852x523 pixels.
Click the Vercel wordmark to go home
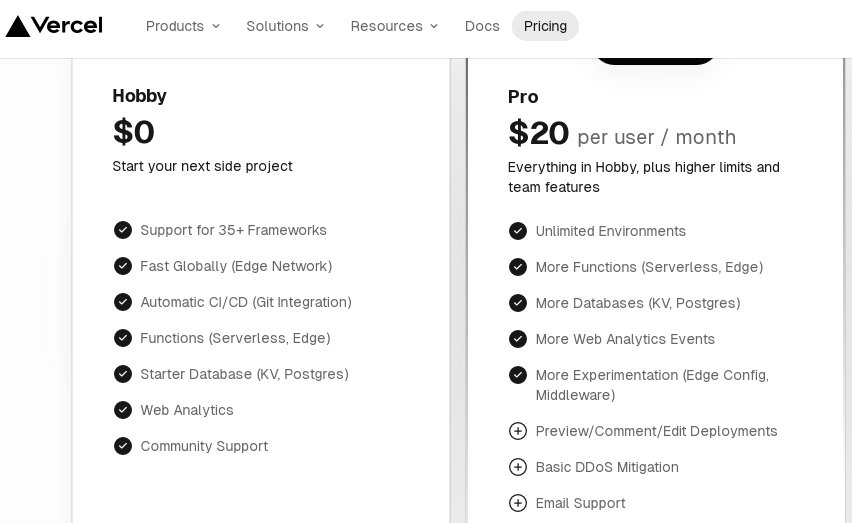coord(67,26)
